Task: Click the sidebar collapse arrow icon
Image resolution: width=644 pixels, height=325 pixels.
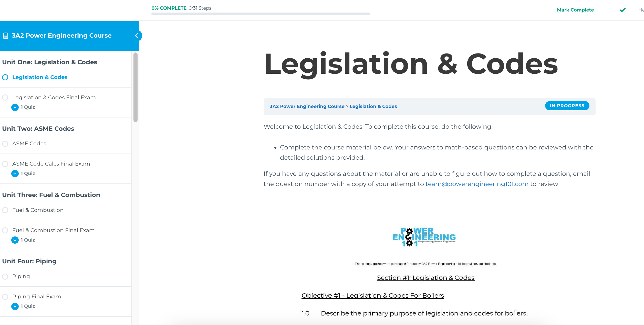Action: (137, 36)
